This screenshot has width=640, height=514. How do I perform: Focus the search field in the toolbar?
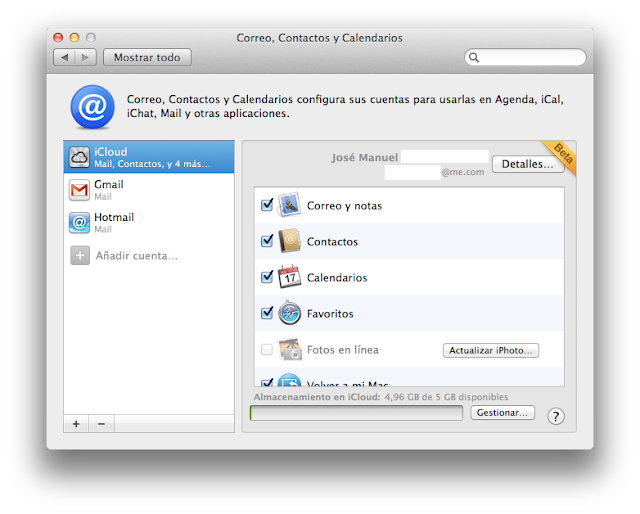(x=525, y=58)
